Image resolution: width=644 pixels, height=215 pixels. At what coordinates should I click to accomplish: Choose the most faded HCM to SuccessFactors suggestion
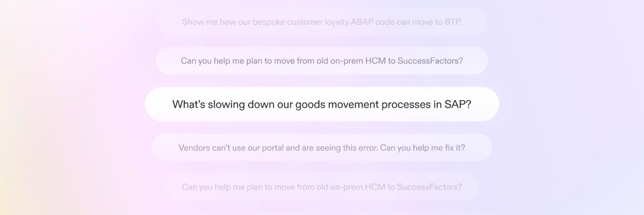click(x=322, y=187)
